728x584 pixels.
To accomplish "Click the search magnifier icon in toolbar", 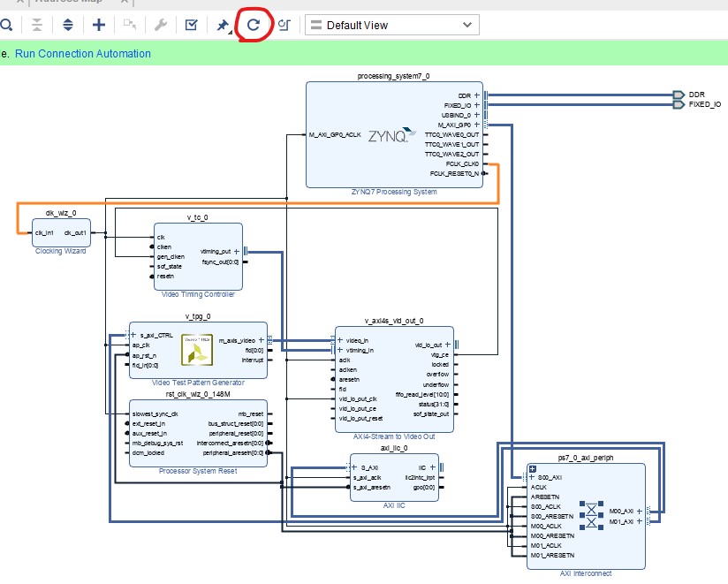I will tap(5, 25).
